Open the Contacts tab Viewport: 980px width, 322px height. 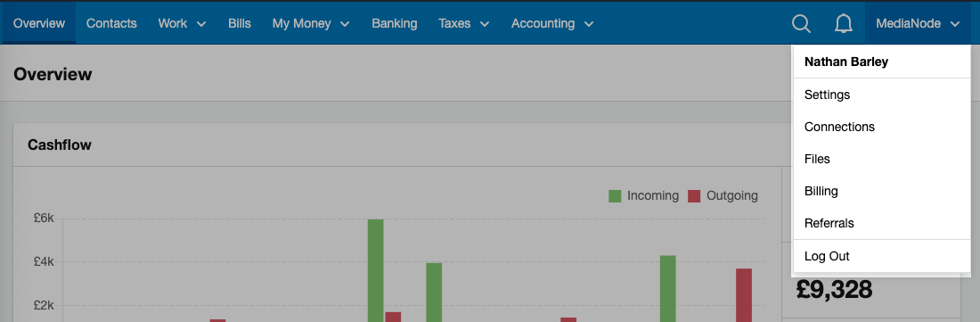tap(111, 24)
